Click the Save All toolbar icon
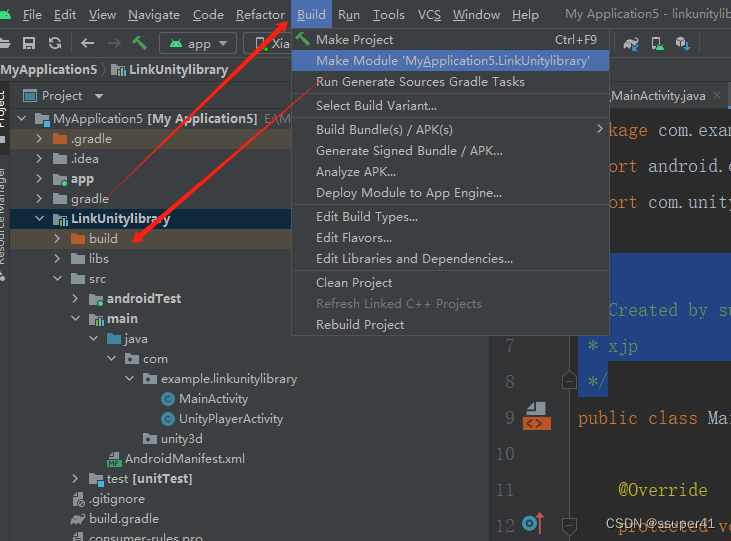Viewport: 731px width, 541px height. coord(29,43)
